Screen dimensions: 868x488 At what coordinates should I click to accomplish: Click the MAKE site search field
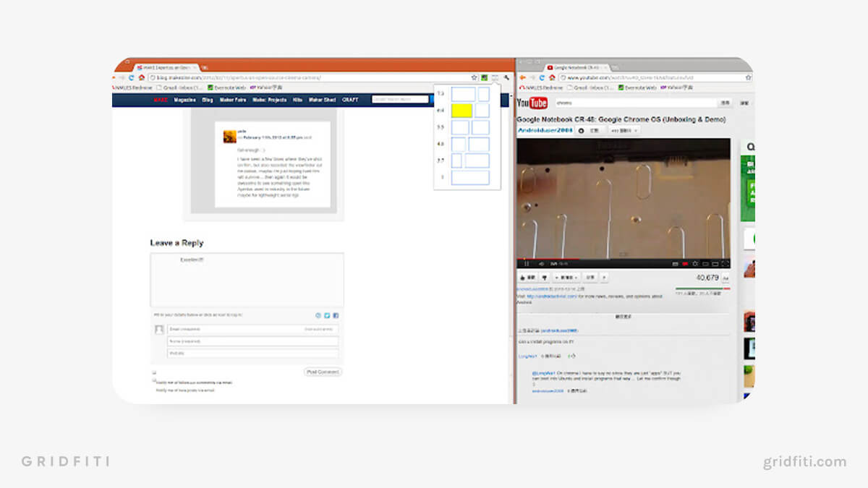400,100
